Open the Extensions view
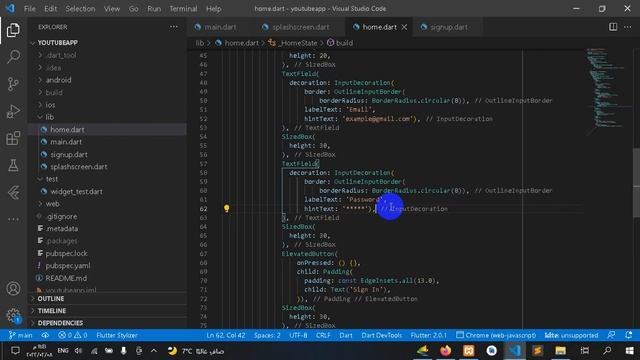The height and width of the screenshot is (360, 640). coord(13,138)
